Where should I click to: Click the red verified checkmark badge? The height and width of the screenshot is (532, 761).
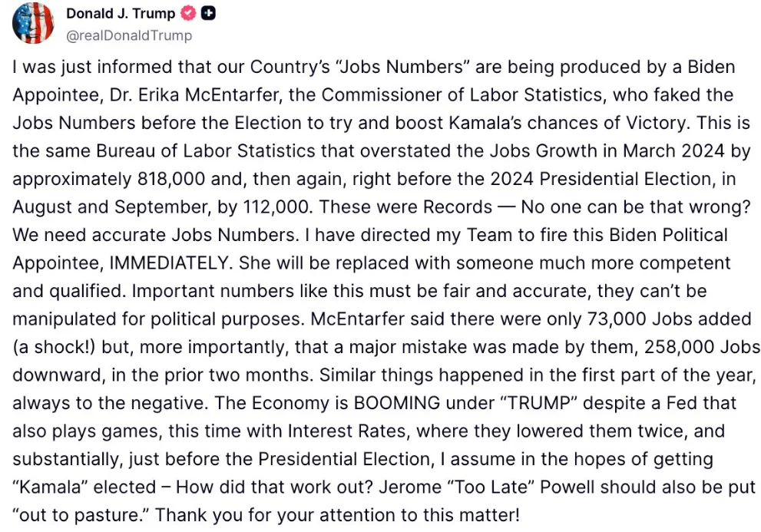(188, 14)
